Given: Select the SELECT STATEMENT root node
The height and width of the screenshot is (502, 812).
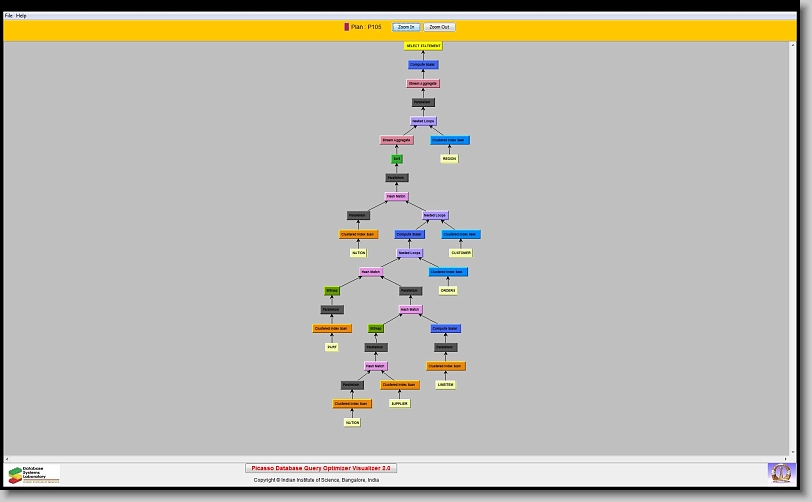Looking at the screenshot, I should pyautogui.click(x=423, y=46).
